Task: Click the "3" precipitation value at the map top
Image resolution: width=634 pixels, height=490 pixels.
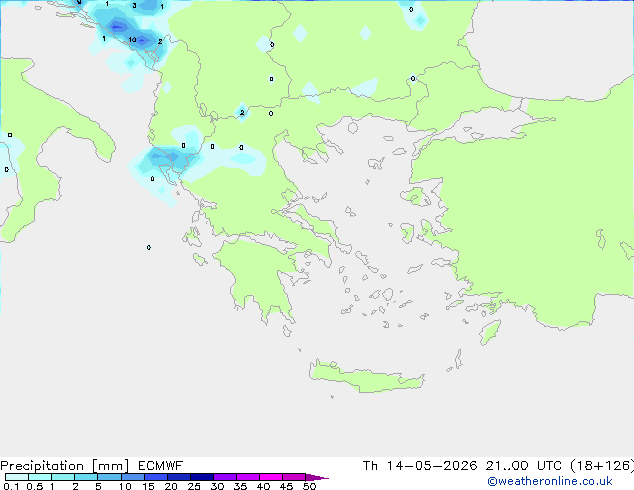Action: click(134, 6)
